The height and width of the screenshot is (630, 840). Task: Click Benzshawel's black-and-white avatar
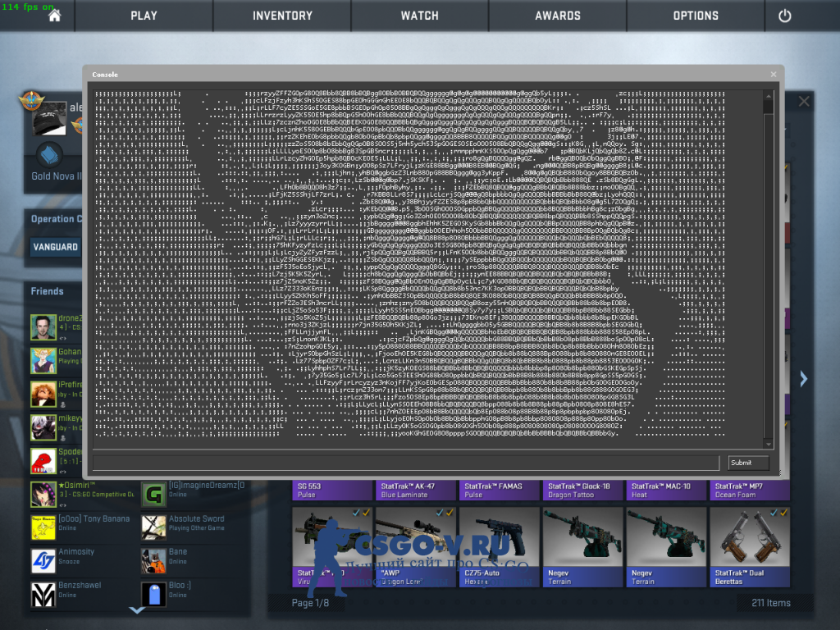[x=43, y=595]
